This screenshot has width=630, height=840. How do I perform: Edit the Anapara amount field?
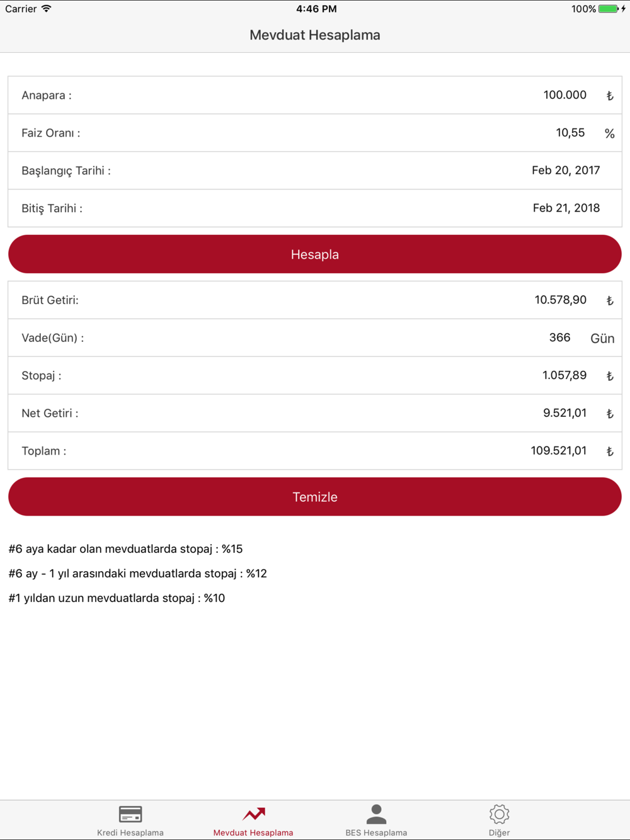pos(564,95)
